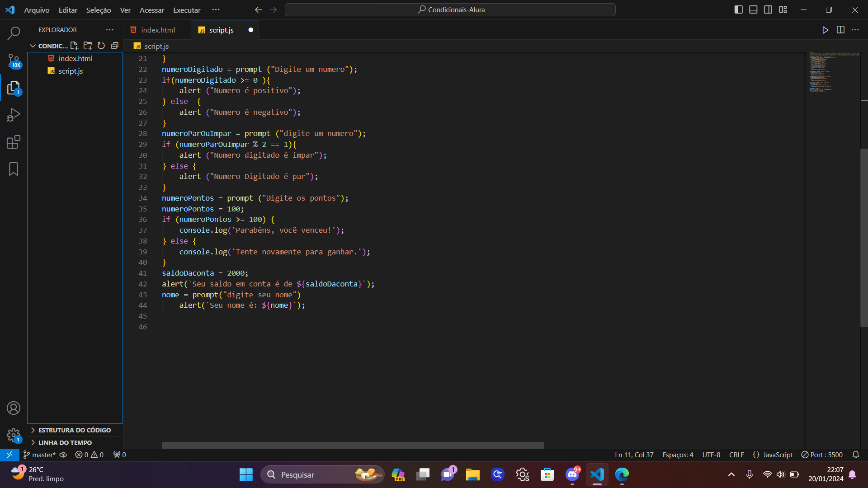Viewport: 868px width, 488px height.
Task: Open editor more actions ellipsis
Action: point(855,30)
